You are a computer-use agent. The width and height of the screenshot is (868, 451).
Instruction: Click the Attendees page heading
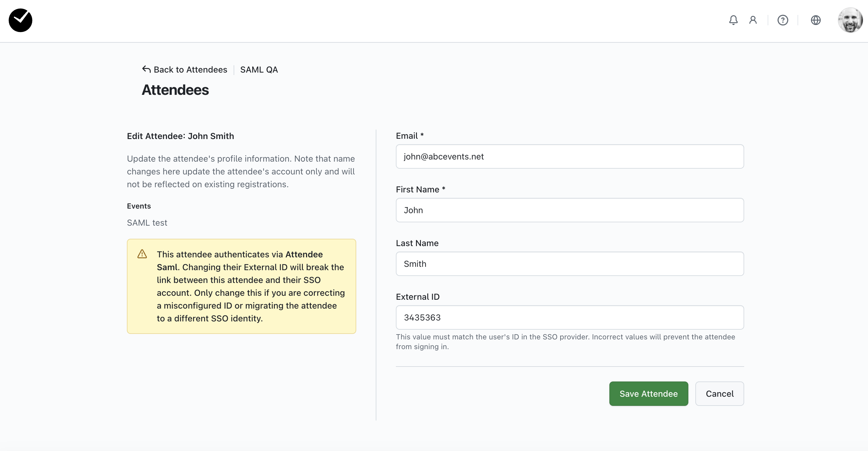pyautogui.click(x=175, y=90)
